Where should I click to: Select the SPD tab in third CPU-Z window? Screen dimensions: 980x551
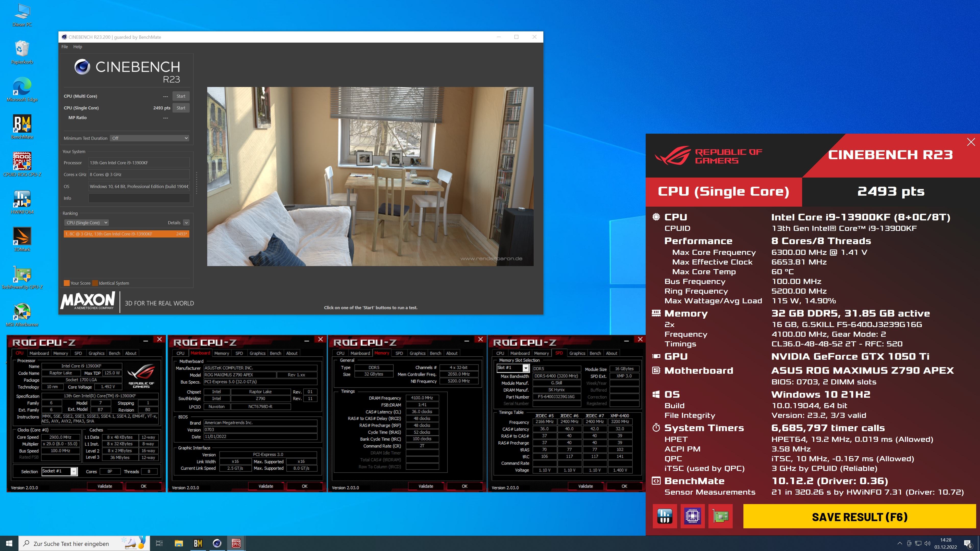point(399,353)
